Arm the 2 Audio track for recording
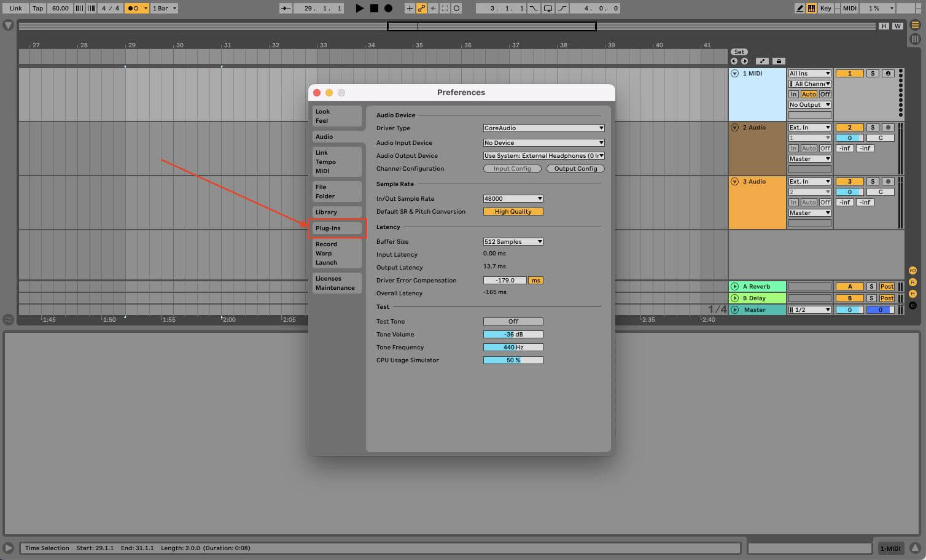The width and height of the screenshot is (926, 560). pyautogui.click(x=887, y=127)
